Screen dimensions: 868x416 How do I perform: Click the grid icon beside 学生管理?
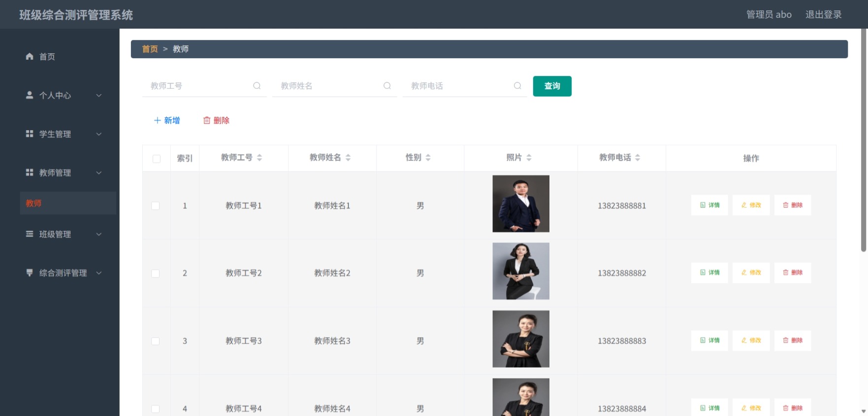[30, 134]
